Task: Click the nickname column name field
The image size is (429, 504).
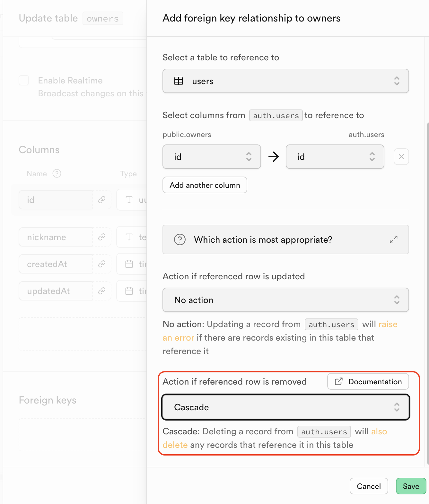Action: click(56, 237)
